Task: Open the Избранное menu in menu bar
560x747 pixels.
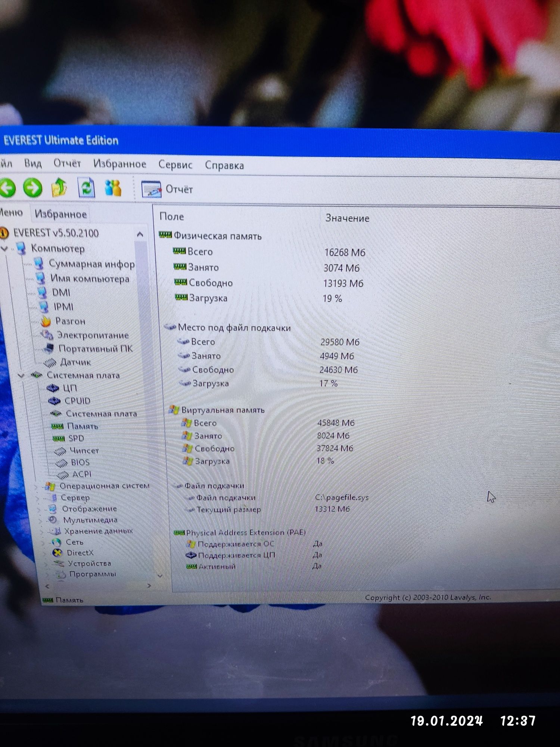Action: (119, 164)
